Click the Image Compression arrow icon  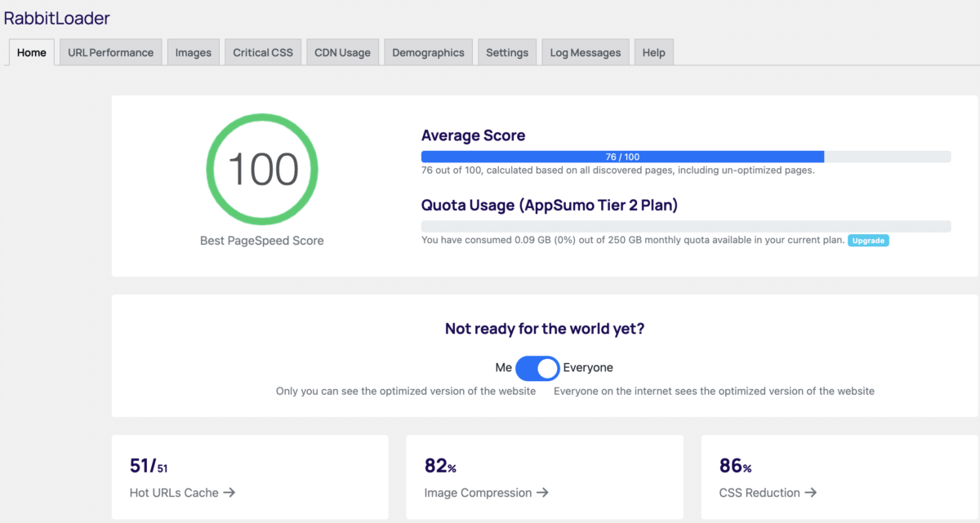541,493
